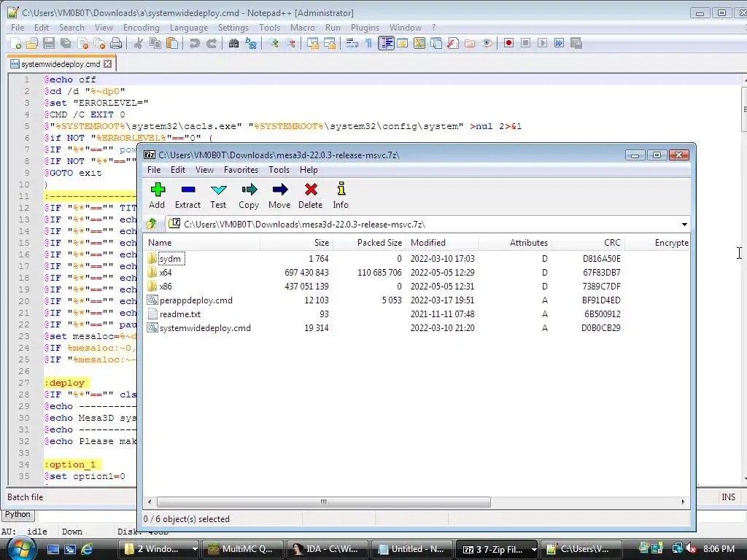Click the Delete button in 7-Zip toolbar
The image size is (747, 560).
tap(311, 195)
